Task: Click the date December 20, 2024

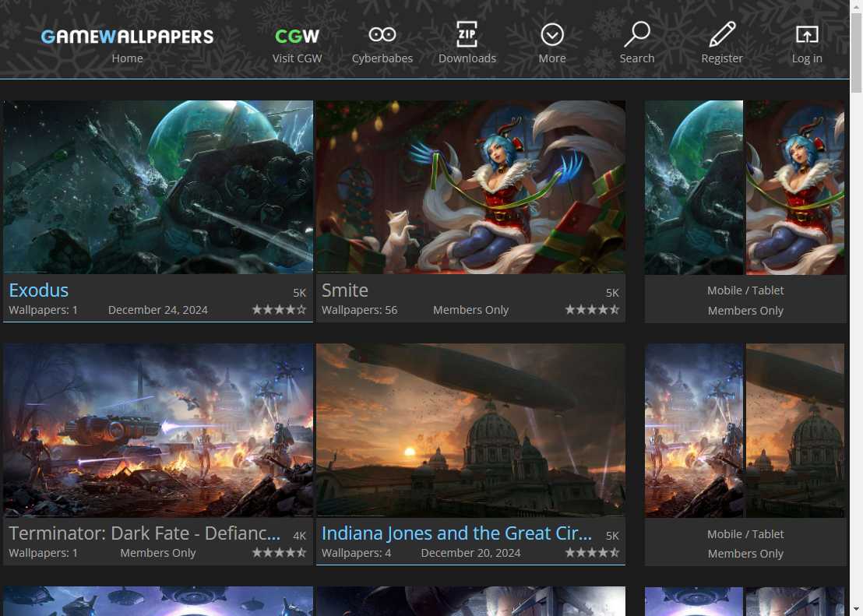Action: [x=470, y=553]
